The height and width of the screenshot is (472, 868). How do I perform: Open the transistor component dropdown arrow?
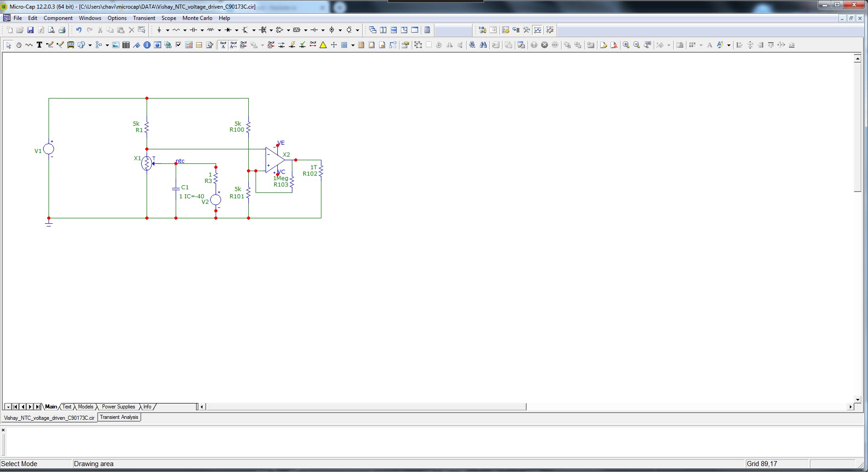[x=254, y=30]
